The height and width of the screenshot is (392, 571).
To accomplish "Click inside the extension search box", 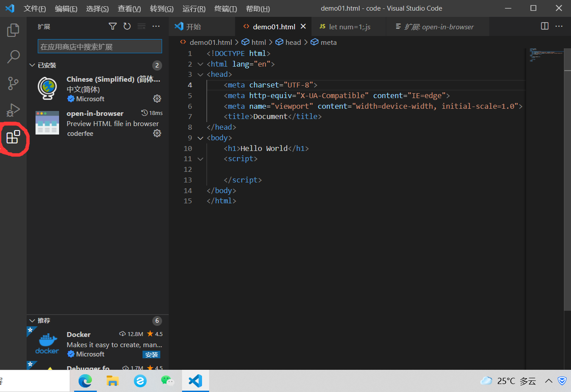I will click(99, 46).
